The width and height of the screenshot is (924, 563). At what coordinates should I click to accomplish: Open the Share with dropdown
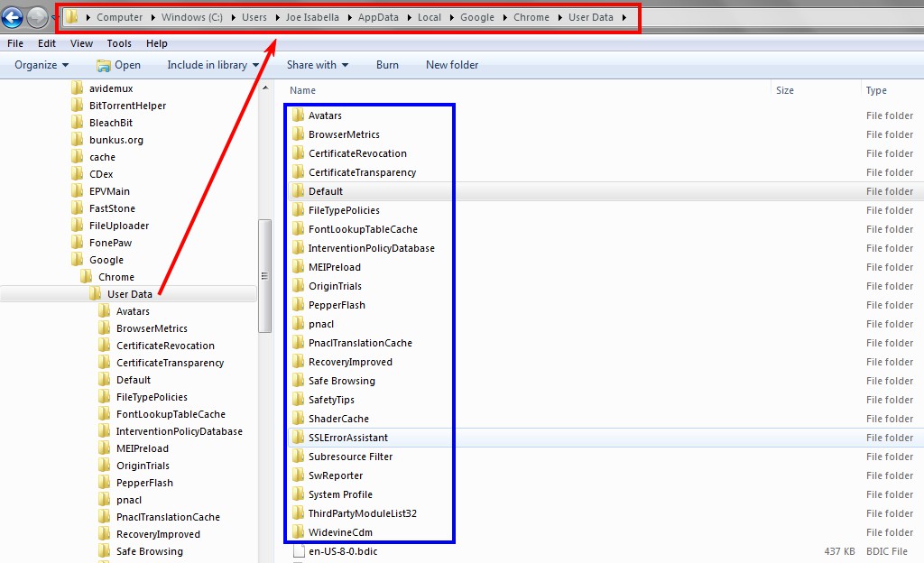pyautogui.click(x=317, y=65)
